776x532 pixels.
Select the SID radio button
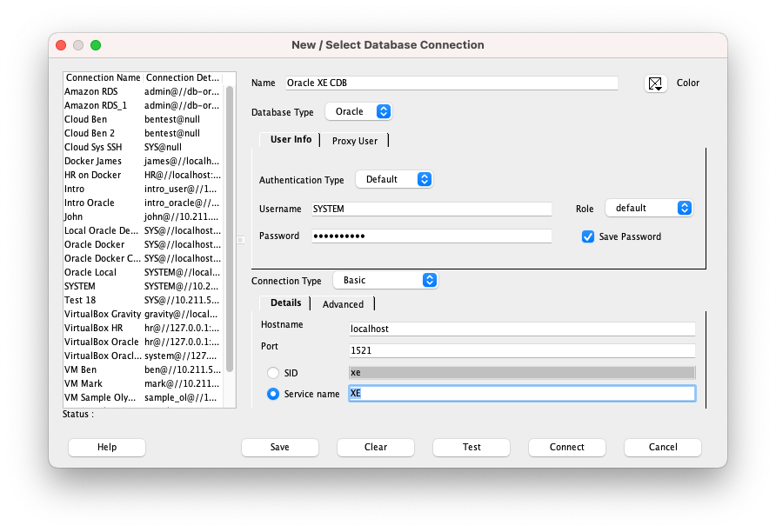[x=273, y=373]
